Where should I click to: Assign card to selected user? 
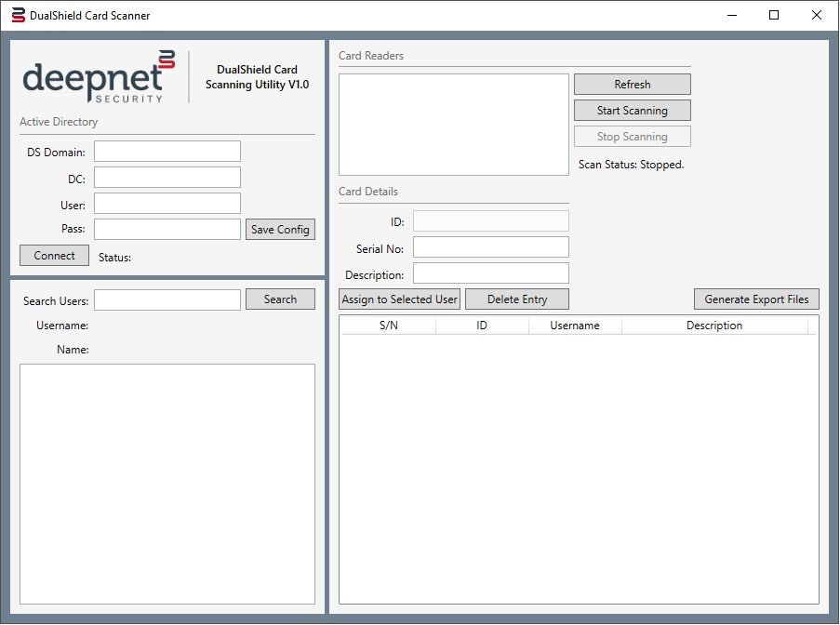400,299
